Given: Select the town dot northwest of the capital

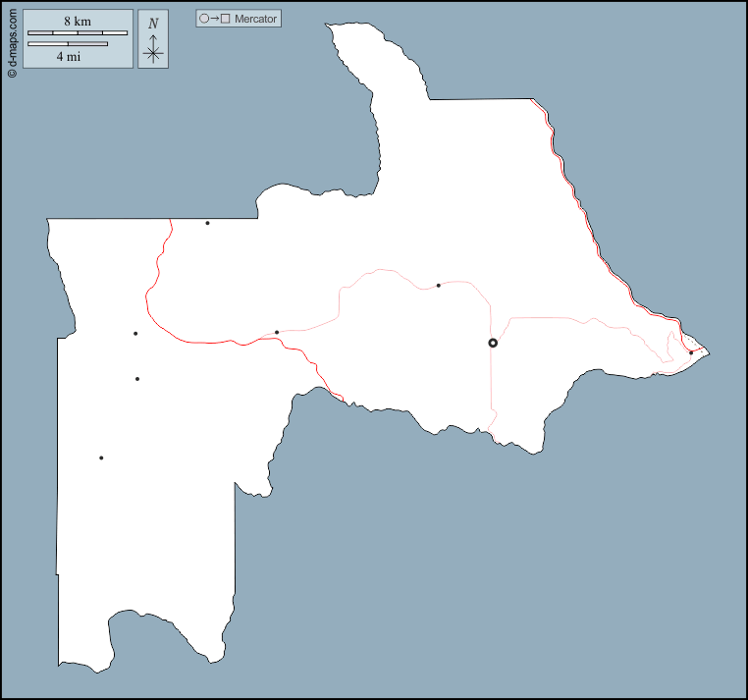Looking at the screenshot, I should (x=439, y=286).
